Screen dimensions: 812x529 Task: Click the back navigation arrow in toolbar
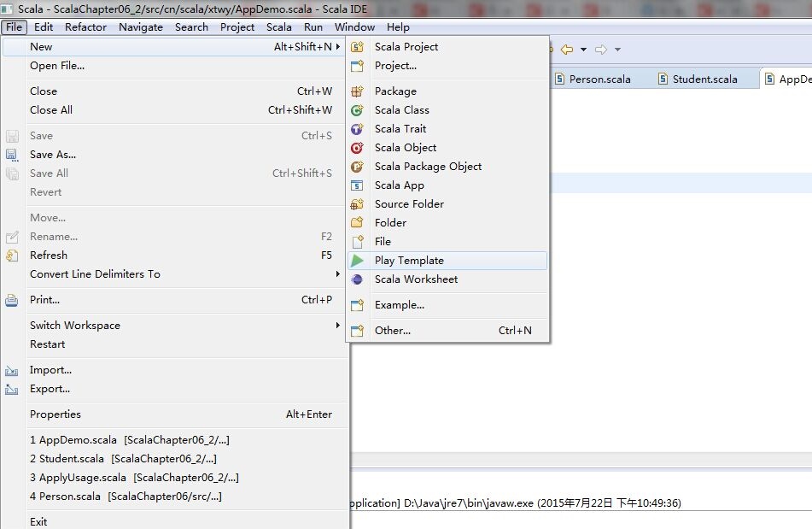567,50
